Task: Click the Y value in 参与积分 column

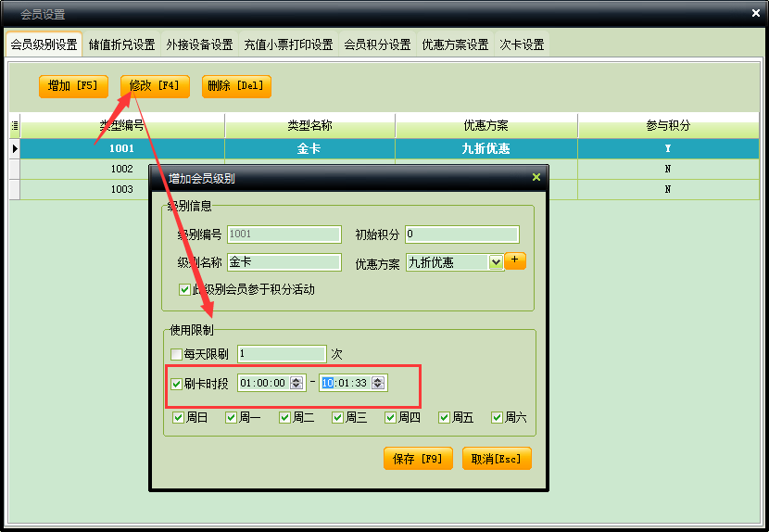Action: 668,148
